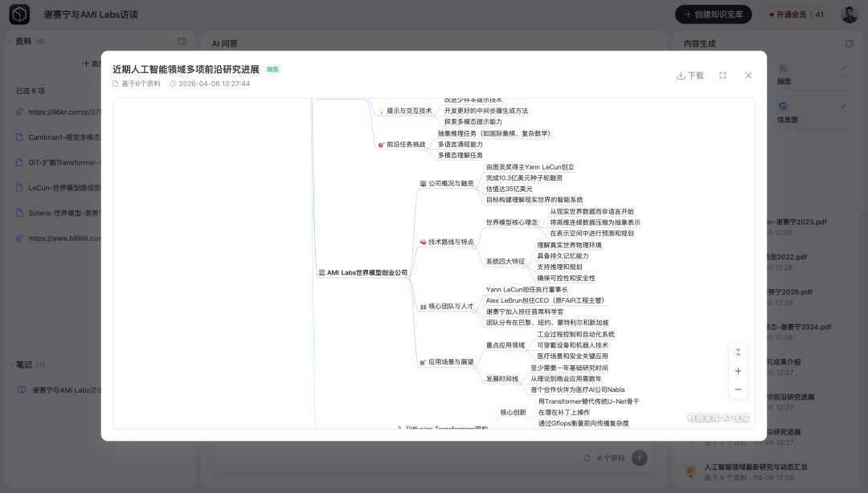The width and height of the screenshot is (868, 493).
Task: Click 确保可控性和安全性 leaf
Action: [567, 279]
